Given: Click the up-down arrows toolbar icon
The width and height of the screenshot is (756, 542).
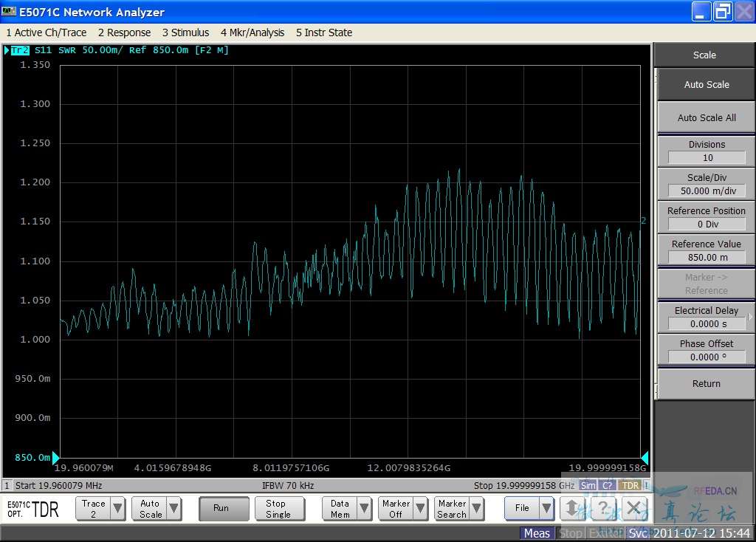Looking at the screenshot, I should point(572,508).
